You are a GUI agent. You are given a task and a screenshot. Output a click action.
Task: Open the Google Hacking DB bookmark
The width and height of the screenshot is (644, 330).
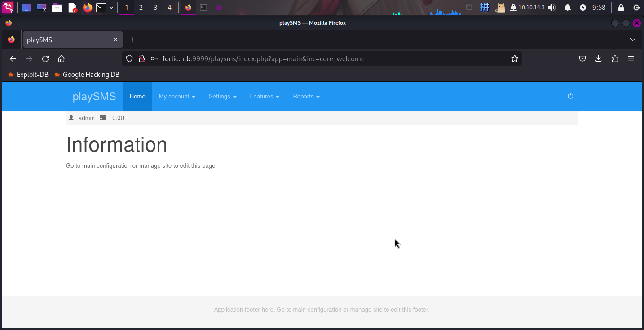coord(87,75)
